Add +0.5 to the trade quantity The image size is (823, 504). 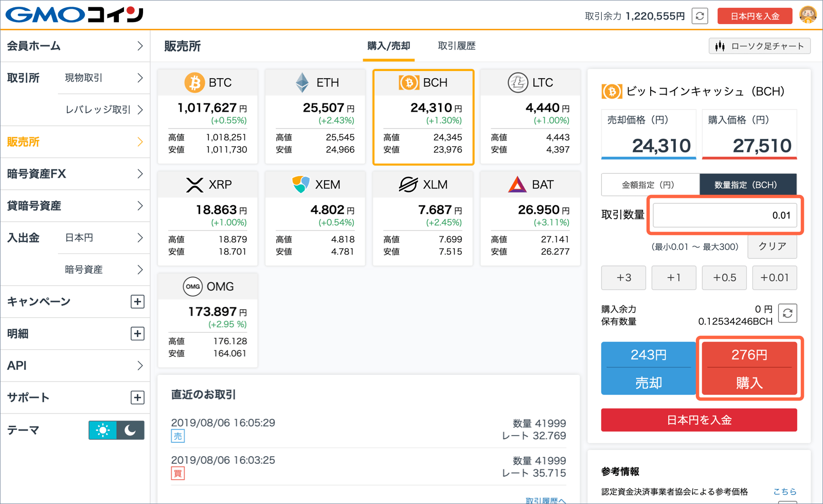point(724,278)
